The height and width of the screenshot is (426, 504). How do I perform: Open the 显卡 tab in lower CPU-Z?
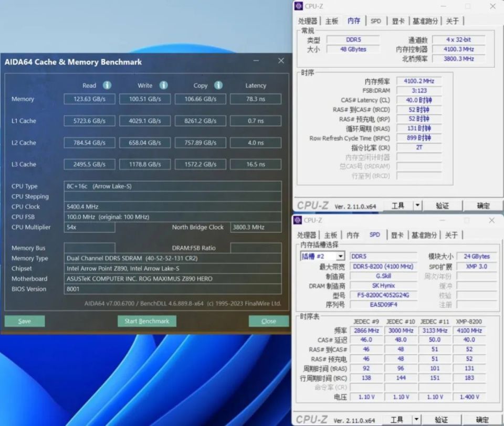397,235
